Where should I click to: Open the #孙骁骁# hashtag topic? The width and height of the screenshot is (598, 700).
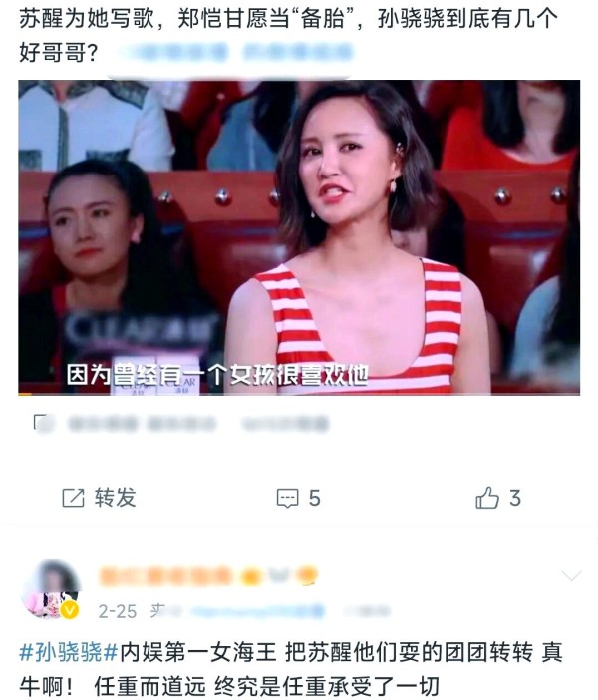point(69,653)
